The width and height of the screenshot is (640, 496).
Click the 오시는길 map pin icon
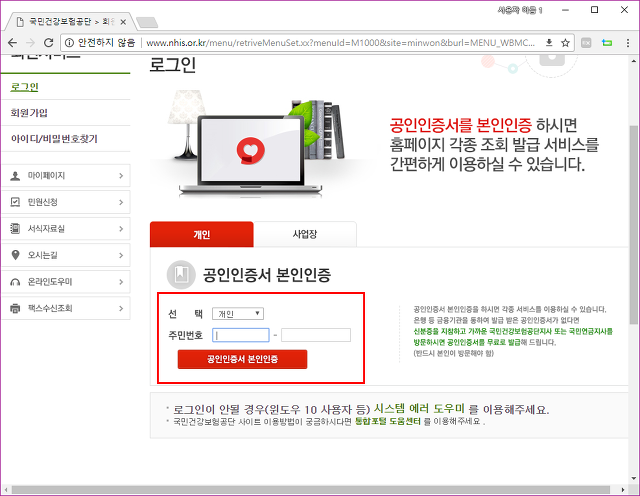click(15, 255)
